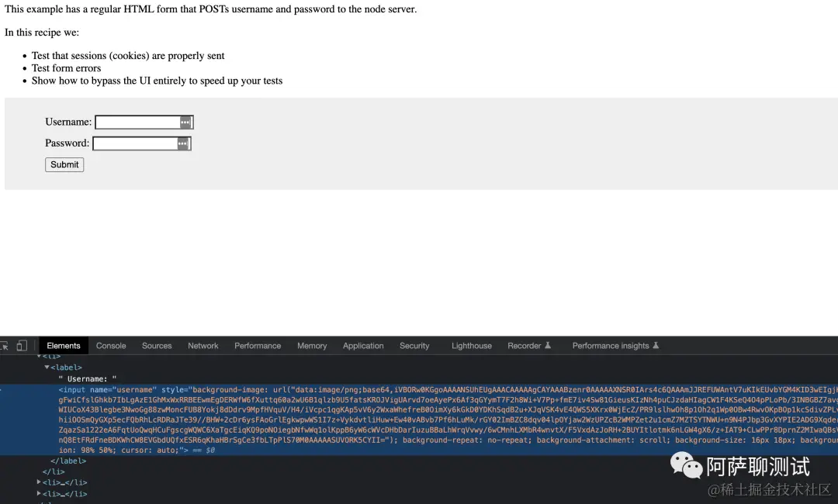Click 'Show how to bypass the UI' bullet text
Image resolution: width=838 pixels, height=504 pixels.
pyautogui.click(x=157, y=81)
